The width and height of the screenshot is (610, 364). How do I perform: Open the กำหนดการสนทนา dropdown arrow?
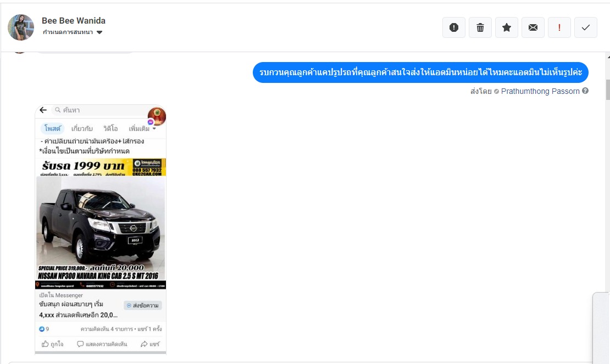click(99, 32)
